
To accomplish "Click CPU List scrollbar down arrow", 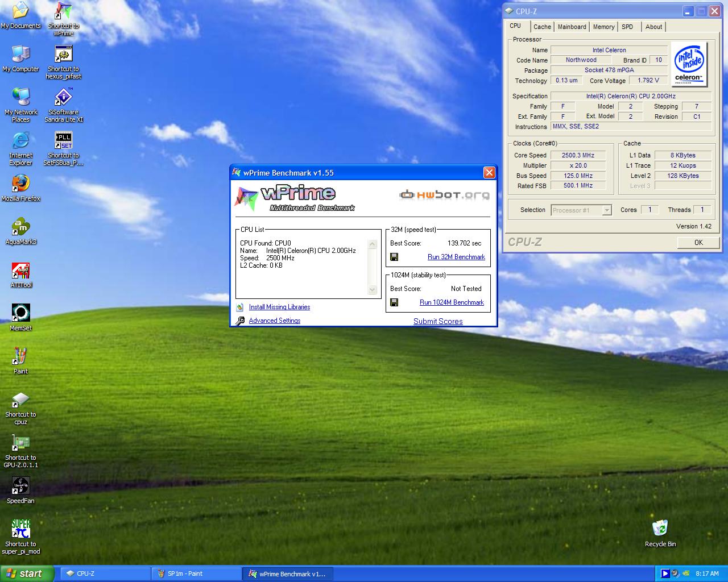I will coord(373,290).
